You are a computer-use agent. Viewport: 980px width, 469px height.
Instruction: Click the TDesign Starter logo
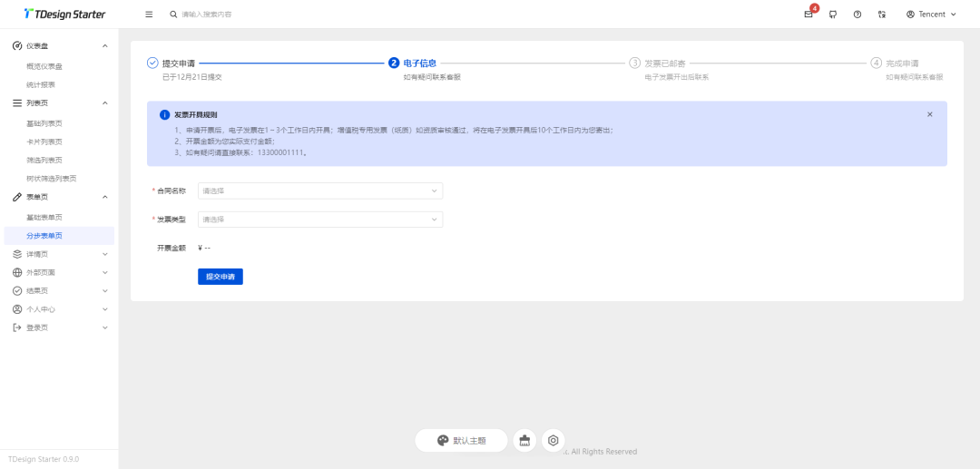(x=64, y=15)
